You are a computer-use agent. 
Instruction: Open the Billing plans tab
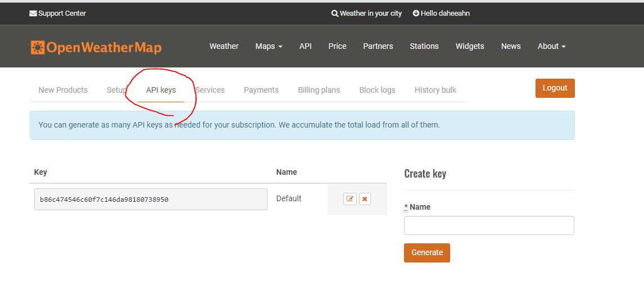[x=319, y=90]
